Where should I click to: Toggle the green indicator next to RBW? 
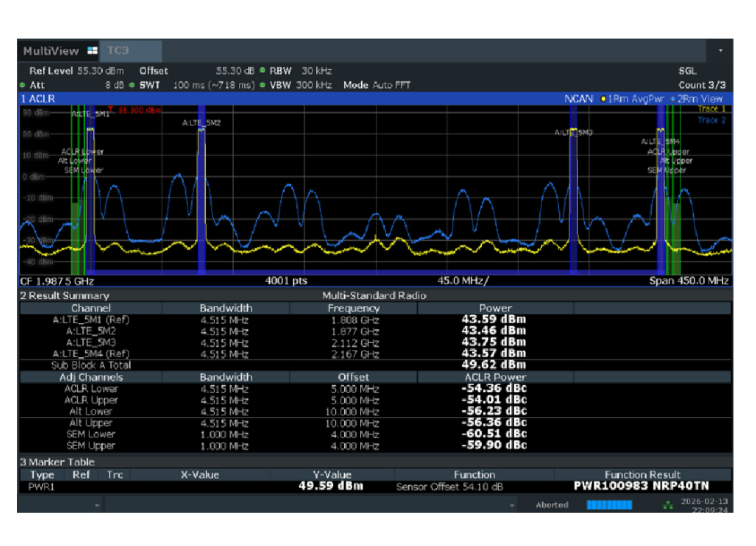(x=263, y=71)
